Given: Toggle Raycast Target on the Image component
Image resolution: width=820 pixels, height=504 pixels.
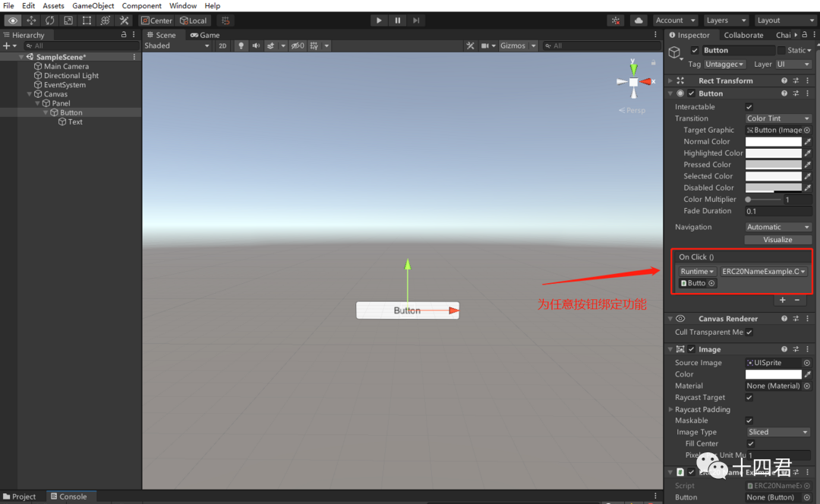Looking at the screenshot, I should pos(749,397).
